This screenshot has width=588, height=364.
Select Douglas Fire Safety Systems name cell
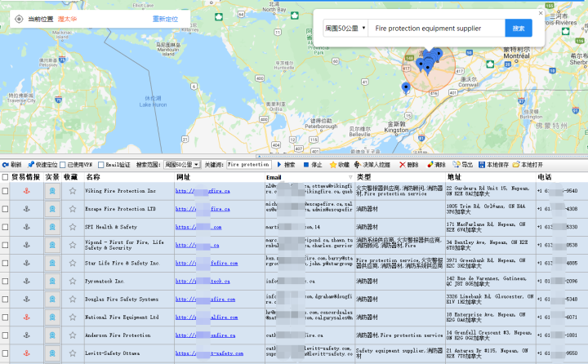(129, 300)
